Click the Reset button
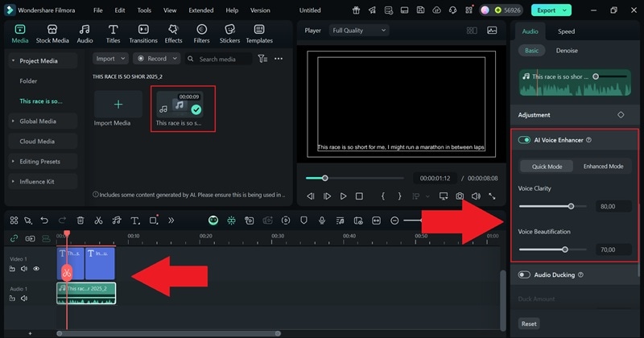The height and width of the screenshot is (338, 644). (529, 324)
